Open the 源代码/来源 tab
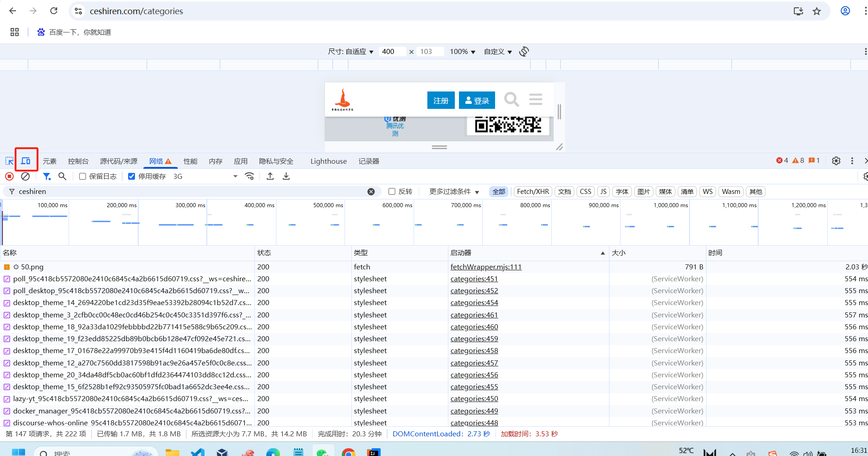868x456 pixels. [x=119, y=161]
